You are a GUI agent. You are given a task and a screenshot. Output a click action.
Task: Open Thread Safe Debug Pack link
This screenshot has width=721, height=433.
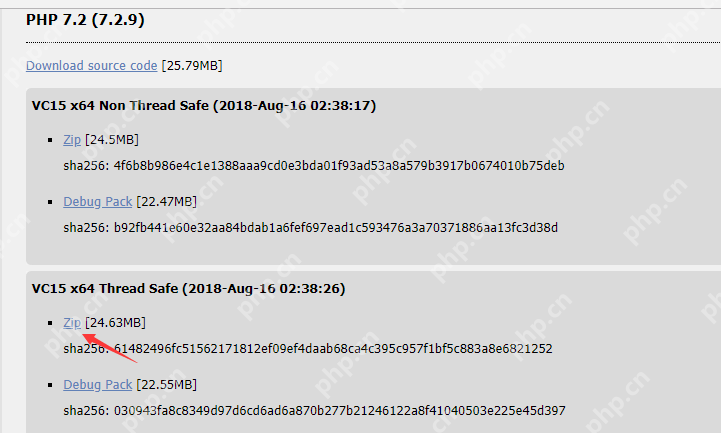(x=97, y=385)
